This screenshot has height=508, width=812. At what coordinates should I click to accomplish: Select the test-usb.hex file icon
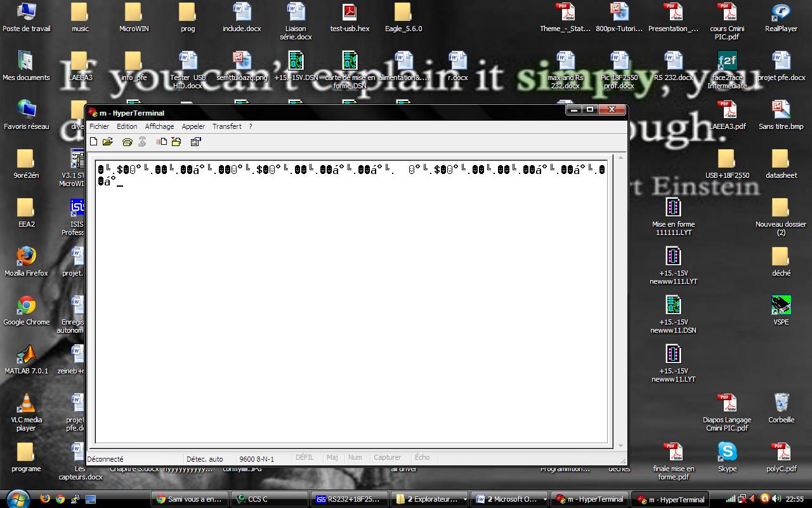350,18
